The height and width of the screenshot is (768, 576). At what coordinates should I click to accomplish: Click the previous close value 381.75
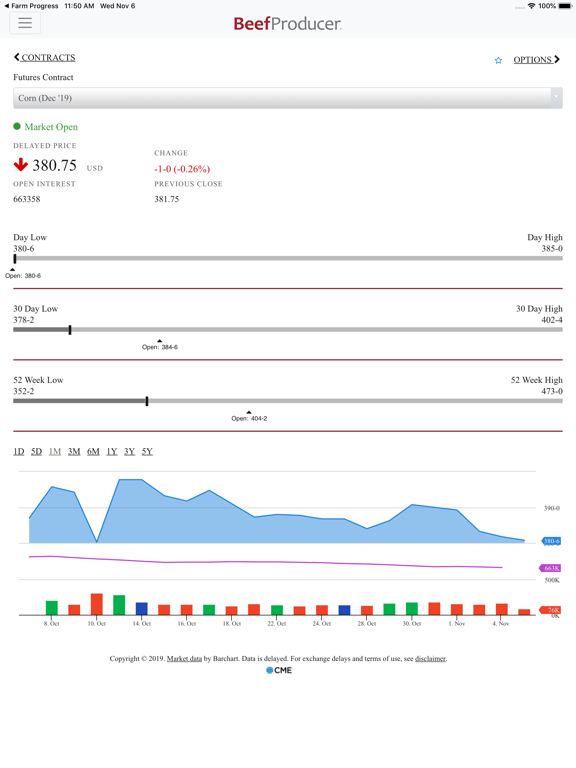coord(167,199)
